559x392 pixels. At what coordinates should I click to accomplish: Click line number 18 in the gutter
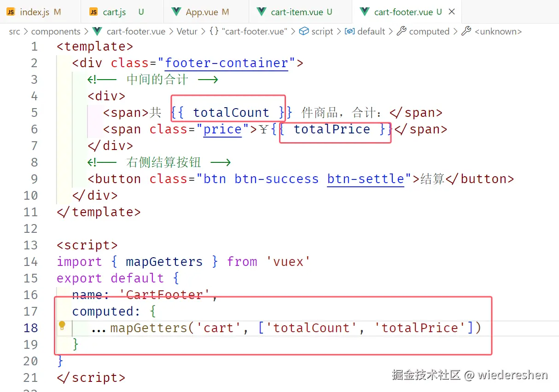click(x=30, y=328)
